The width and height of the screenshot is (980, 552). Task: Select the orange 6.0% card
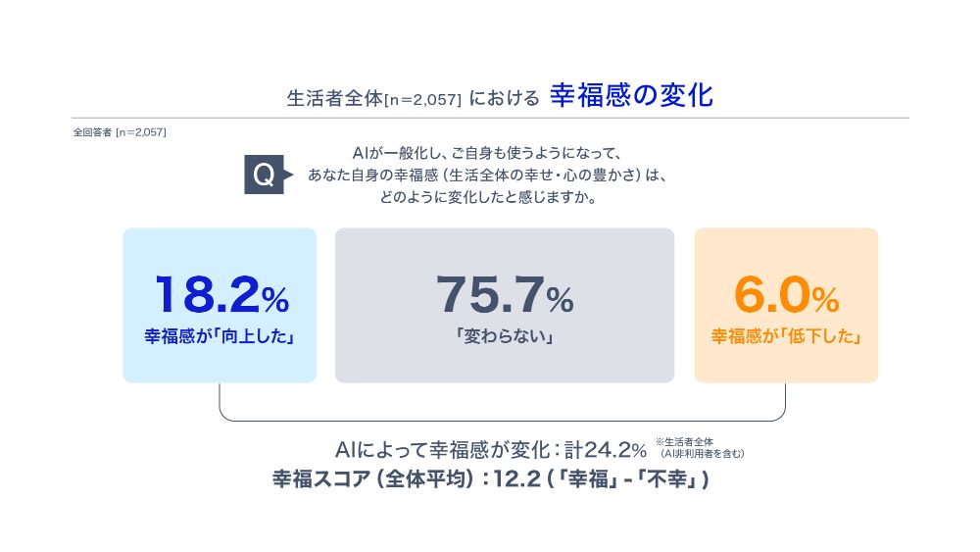tap(786, 305)
